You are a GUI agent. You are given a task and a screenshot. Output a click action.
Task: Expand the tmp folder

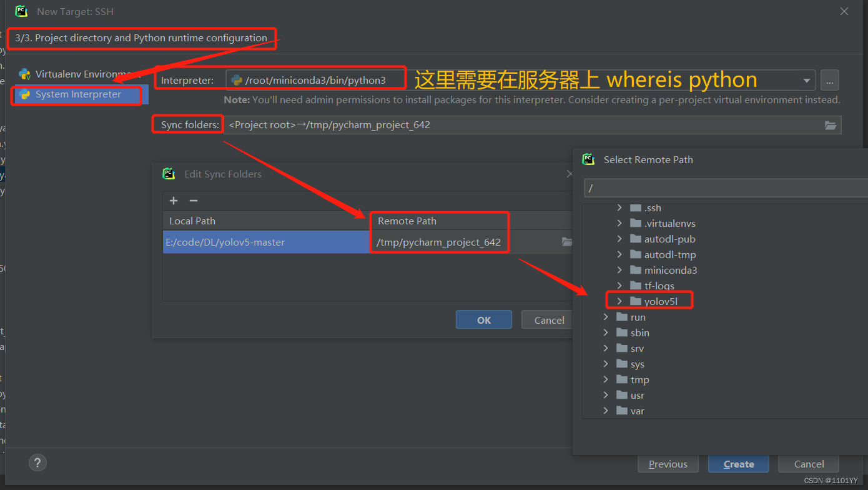pos(606,379)
